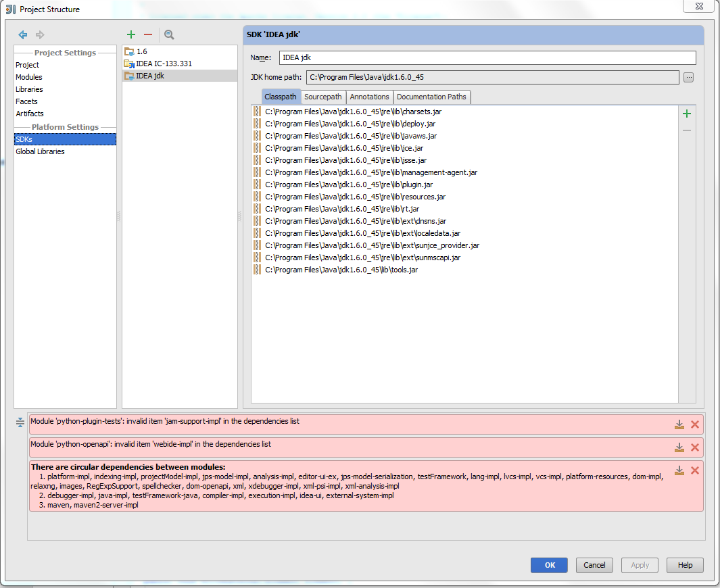
Task: Collapse the problems panel
Action: coord(20,422)
